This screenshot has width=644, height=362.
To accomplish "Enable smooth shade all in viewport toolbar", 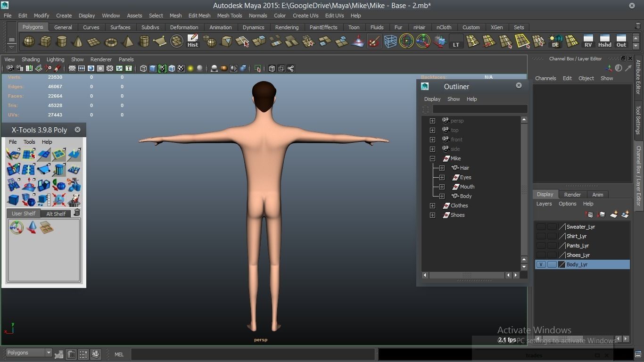I will (x=153, y=69).
